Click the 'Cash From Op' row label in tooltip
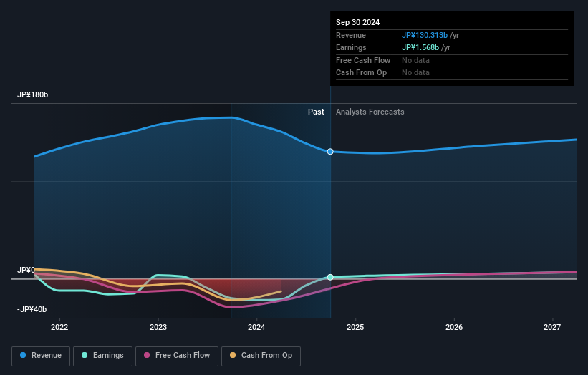This screenshot has height=375, width=588. point(361,73)
